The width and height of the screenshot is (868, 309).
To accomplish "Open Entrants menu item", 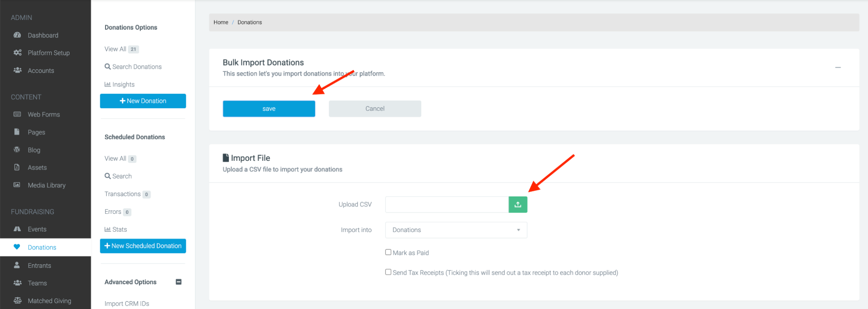I will click(x=40, y=266).
